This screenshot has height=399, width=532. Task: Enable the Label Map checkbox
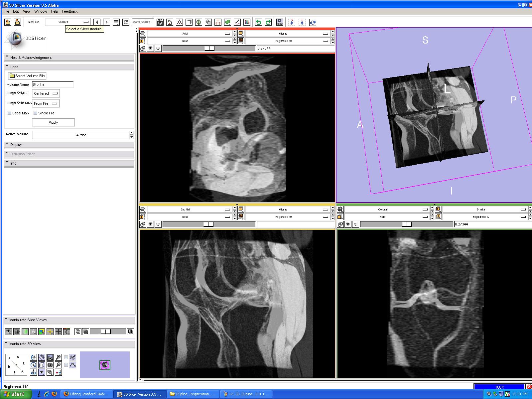10,113
